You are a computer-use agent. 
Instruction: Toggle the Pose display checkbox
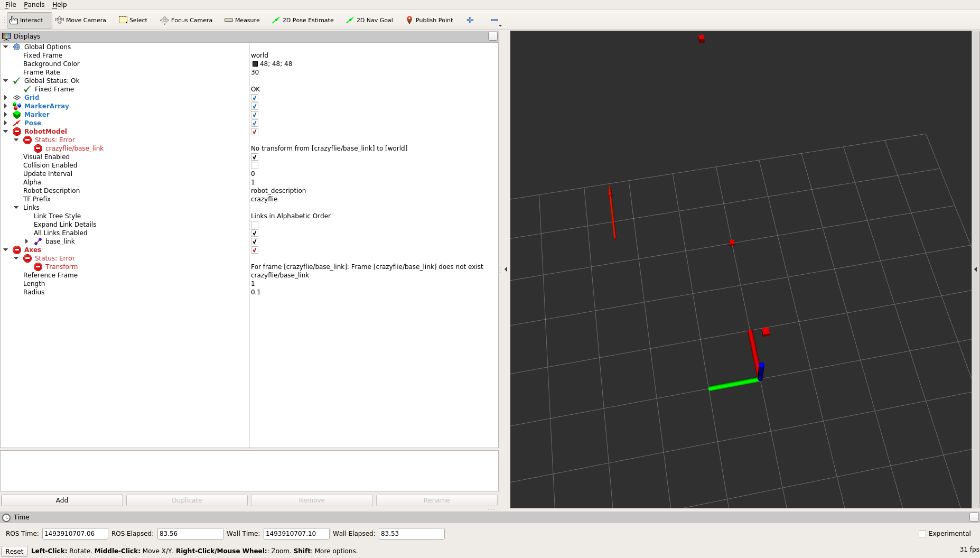point(255,123)
